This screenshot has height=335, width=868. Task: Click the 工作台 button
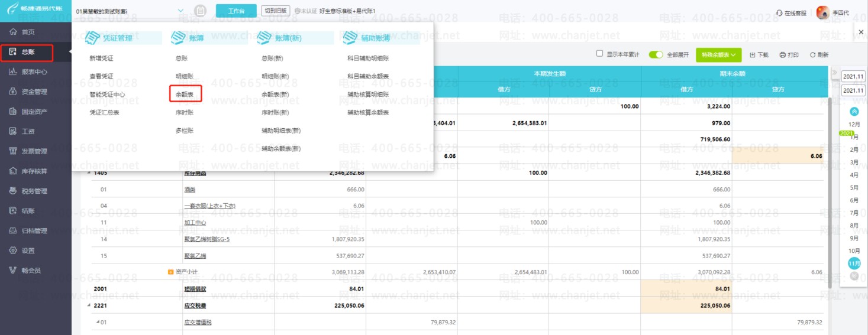pos(236,11)
